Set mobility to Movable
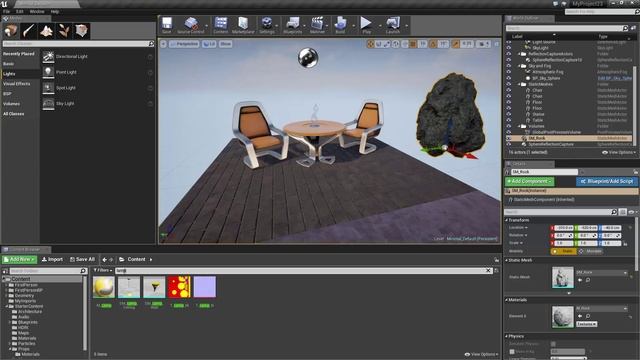The width and height of the screenshot is (640, 360). click(x=591, y=251)
